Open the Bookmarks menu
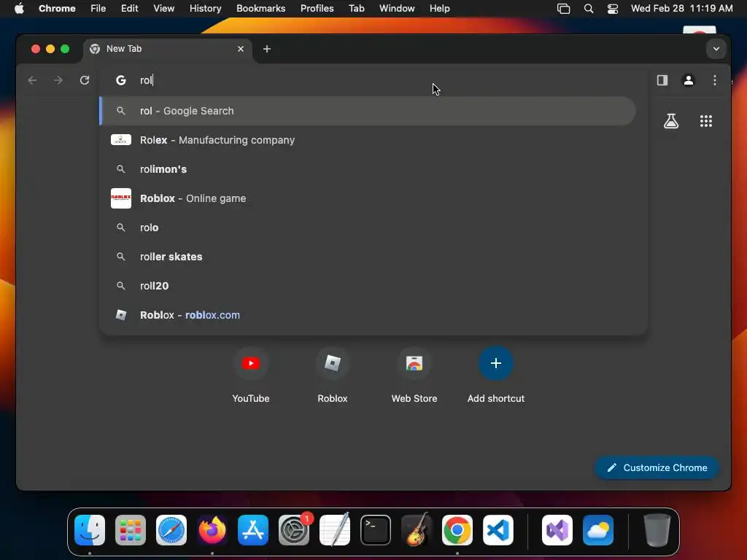The width and height of the screenshot is (747, 560). [260, 8]
